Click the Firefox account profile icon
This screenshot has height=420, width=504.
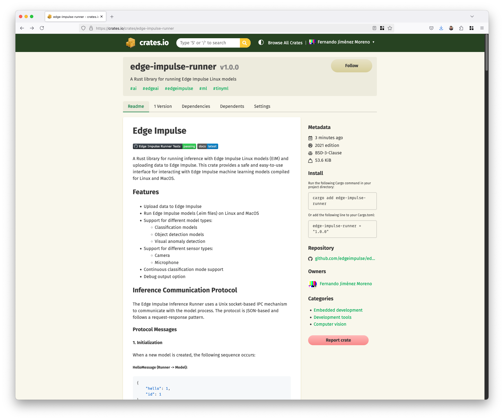click(451, 28)
